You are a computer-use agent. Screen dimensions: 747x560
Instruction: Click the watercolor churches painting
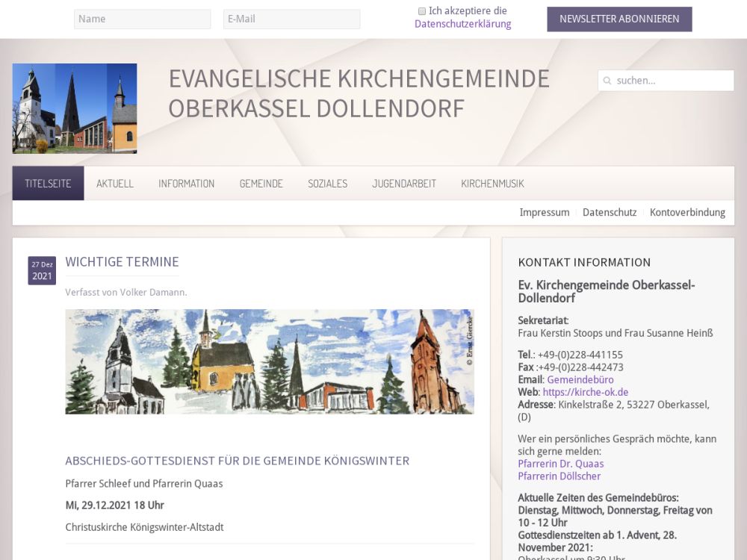tap(270, 361)
